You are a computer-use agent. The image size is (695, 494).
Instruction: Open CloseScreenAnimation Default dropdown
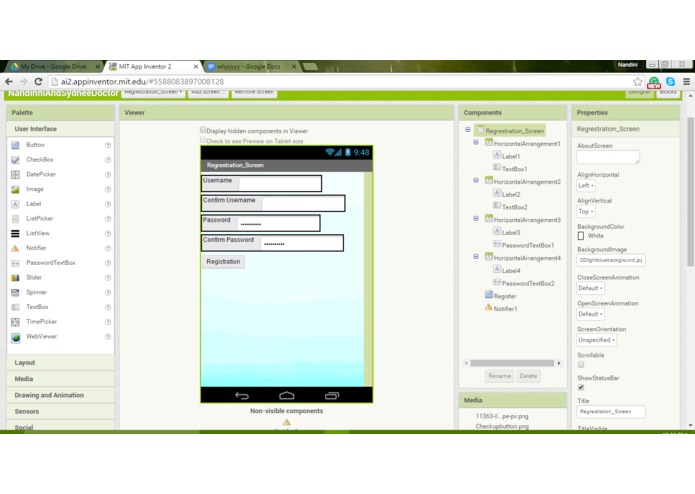pyautogui.click(x=590, y=288)
